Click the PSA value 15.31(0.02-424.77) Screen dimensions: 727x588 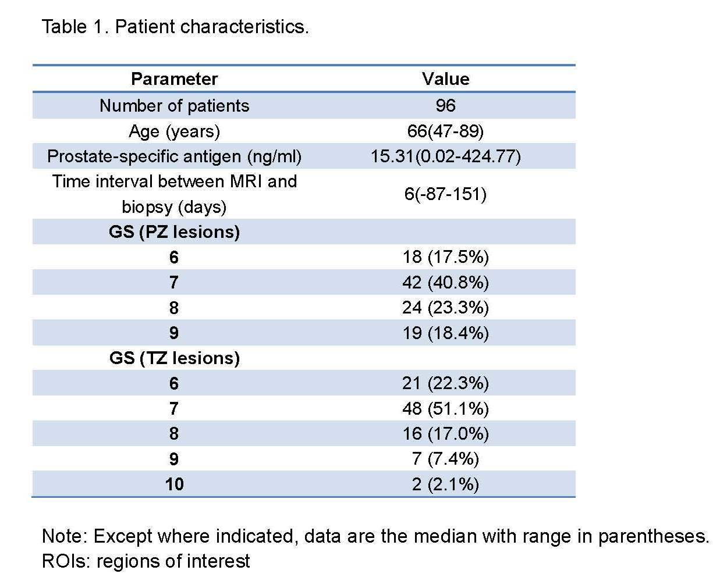[445, 156]
